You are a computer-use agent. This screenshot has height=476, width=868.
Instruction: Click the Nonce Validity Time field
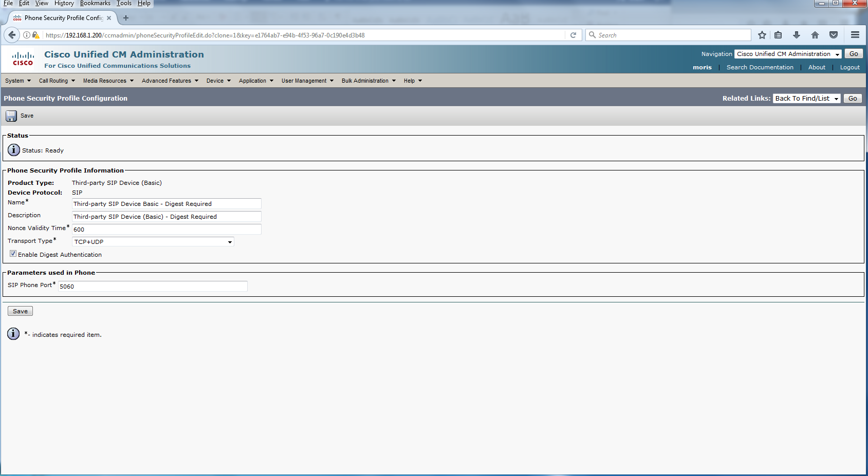pyautogui.click(x=167, y=230)
